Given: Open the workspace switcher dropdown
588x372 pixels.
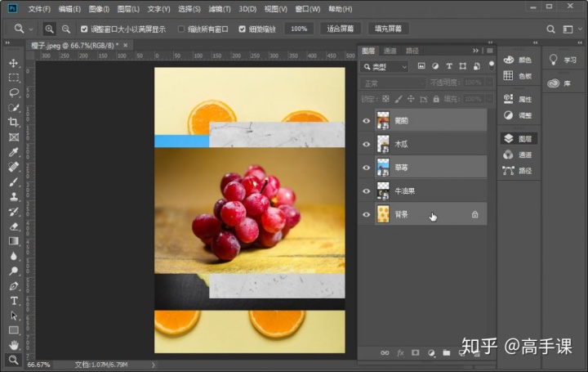Looking at the screenshot, I should [571, 29].
